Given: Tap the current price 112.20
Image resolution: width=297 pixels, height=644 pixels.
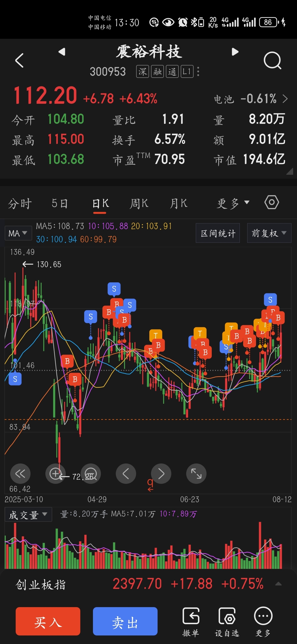Looking at the screenshot, I should click(45, 95).
